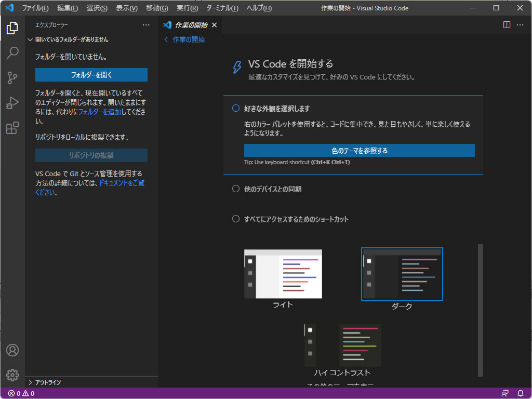The width and height of the screenshot is (532, 399).
Task: Open the Extensions view icon
Action: click(x=12, y=128)
